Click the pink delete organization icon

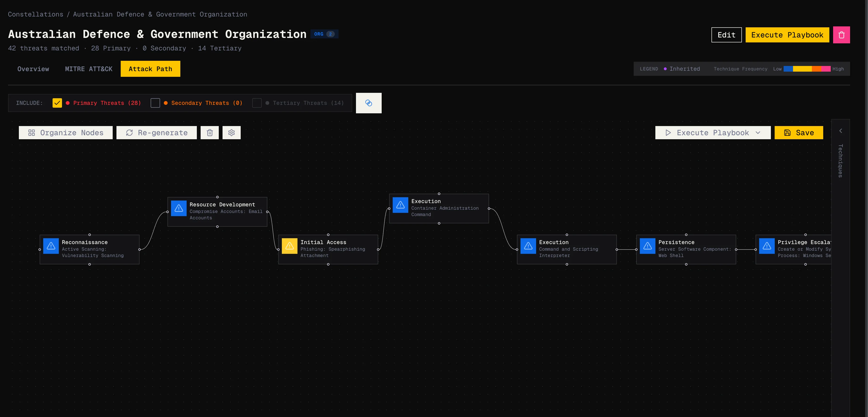pos(841,35)
